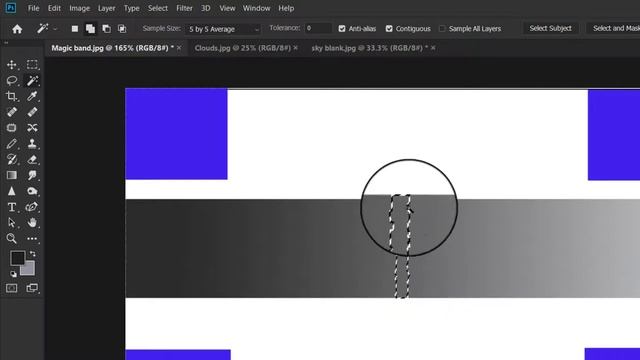Viewport: 640px width, 360px height.
Task: Select the Crop tool
Action: pos(11,96)
